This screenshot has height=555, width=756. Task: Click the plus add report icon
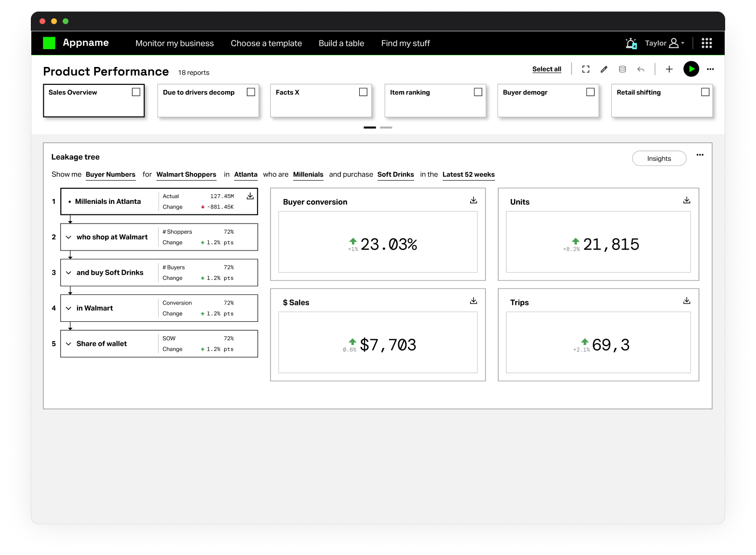(669, 69)
